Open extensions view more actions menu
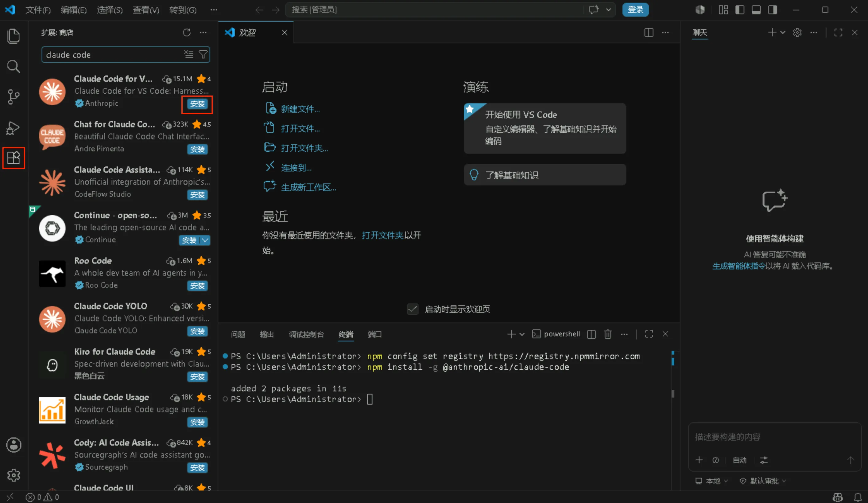This screenshot has width=868, height=503. (203, 32)
